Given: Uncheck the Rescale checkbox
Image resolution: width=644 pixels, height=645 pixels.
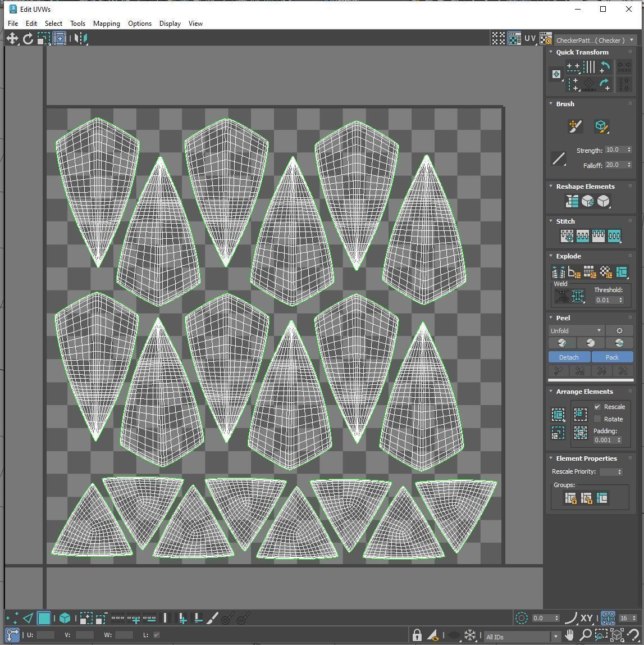Looking at the screenshot, I should coord(597,407).
